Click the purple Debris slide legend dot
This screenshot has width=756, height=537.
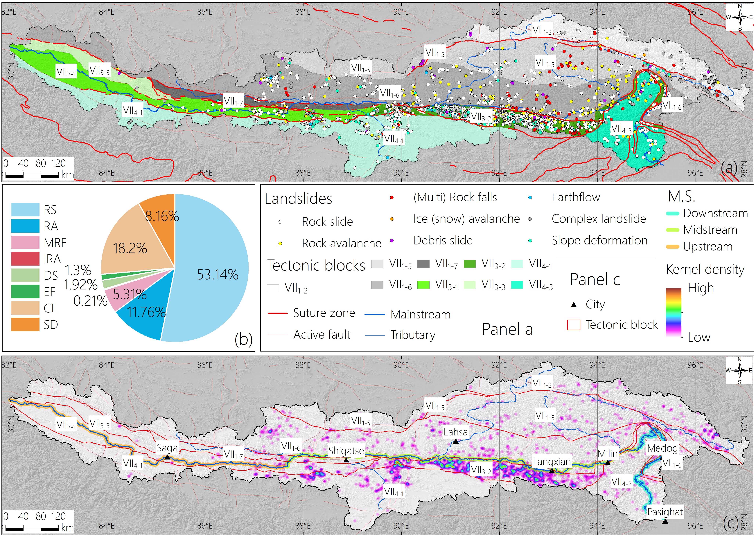[392, 241]
